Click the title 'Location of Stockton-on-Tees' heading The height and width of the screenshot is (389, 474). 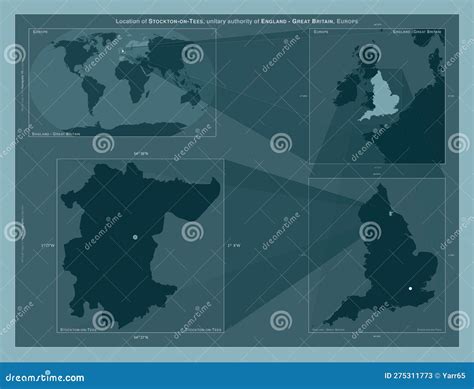tap(237, 21)
